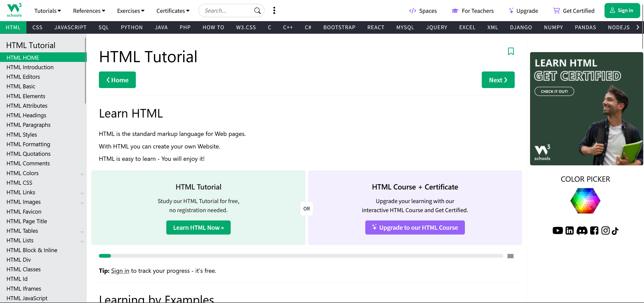
Task: Click the W3Schools logo
Action: click(x=14, y=10)
